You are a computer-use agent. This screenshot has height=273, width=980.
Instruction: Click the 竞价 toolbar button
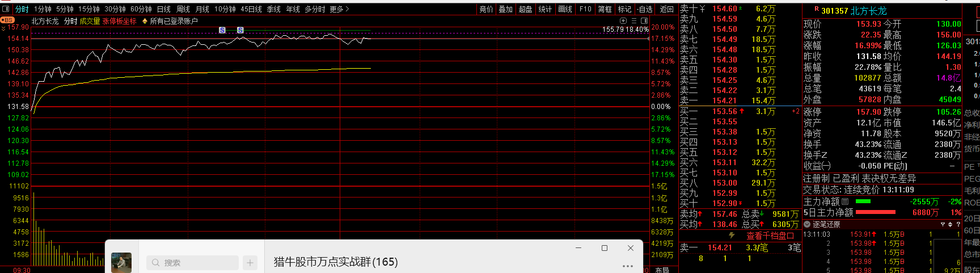click(486, 9)
